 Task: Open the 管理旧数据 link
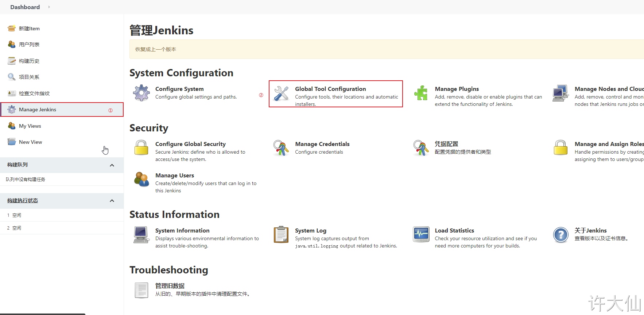170,286
